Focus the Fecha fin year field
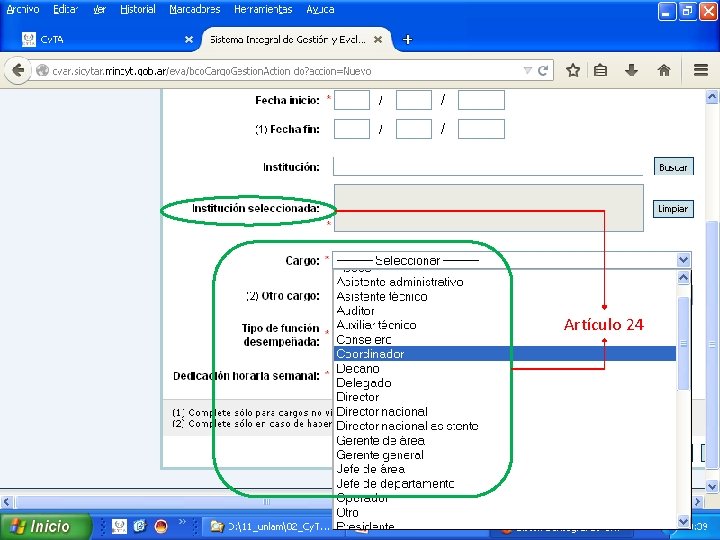This screenshot has height=540, width=720. [481, 129]
